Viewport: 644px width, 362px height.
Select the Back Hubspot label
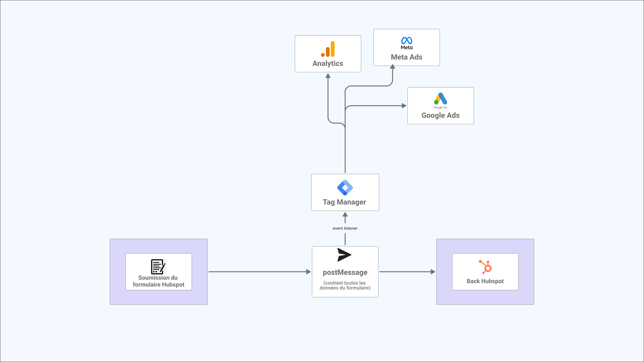click(x=485, y=281)
